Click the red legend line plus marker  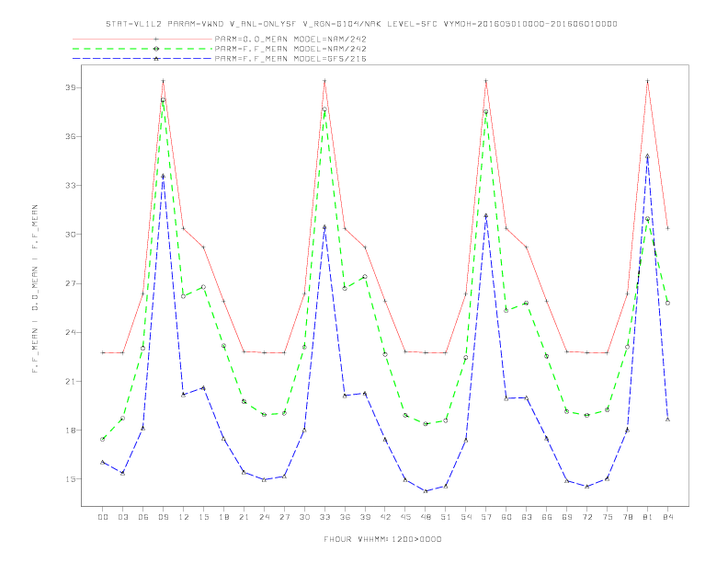(x=156, y=39)
